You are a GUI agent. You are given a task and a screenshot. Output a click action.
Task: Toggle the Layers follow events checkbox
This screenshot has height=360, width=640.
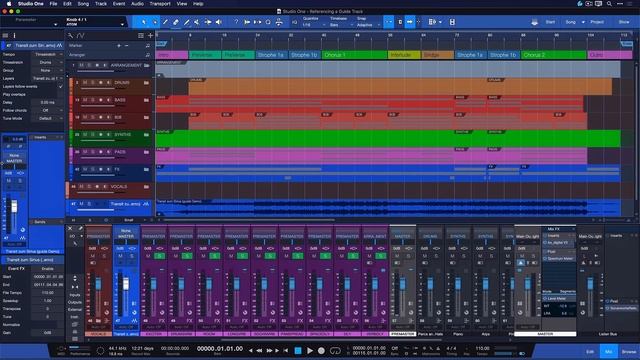tap(61, 87)
